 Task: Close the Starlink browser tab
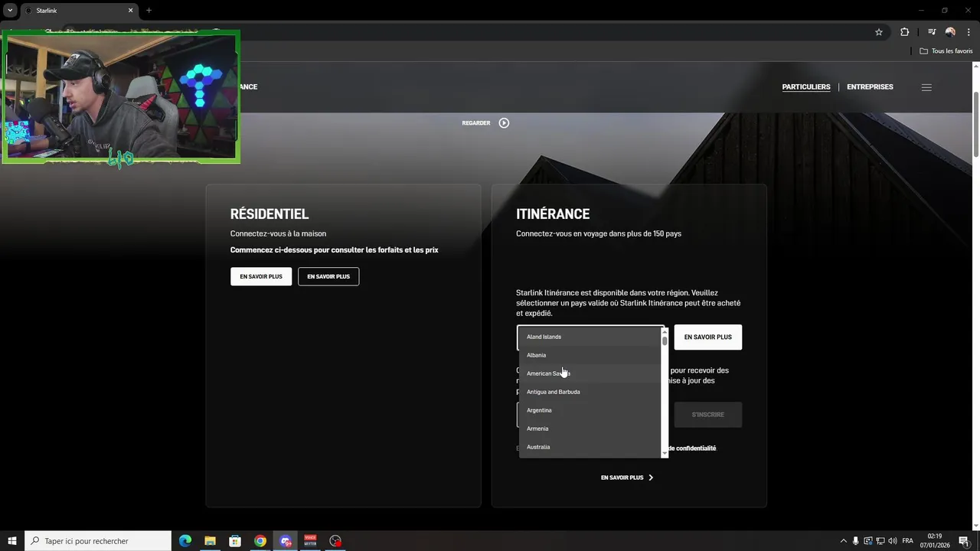(x=130, y=10)
